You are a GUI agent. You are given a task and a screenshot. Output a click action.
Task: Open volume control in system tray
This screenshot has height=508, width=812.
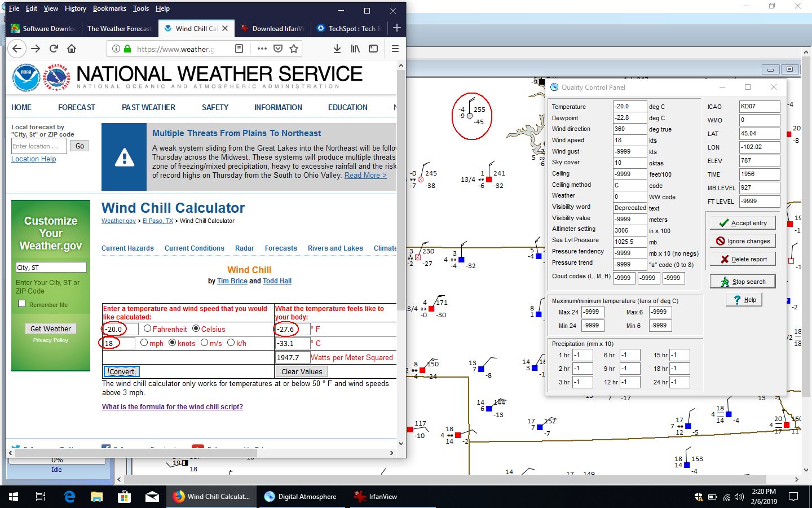(739, 497)
